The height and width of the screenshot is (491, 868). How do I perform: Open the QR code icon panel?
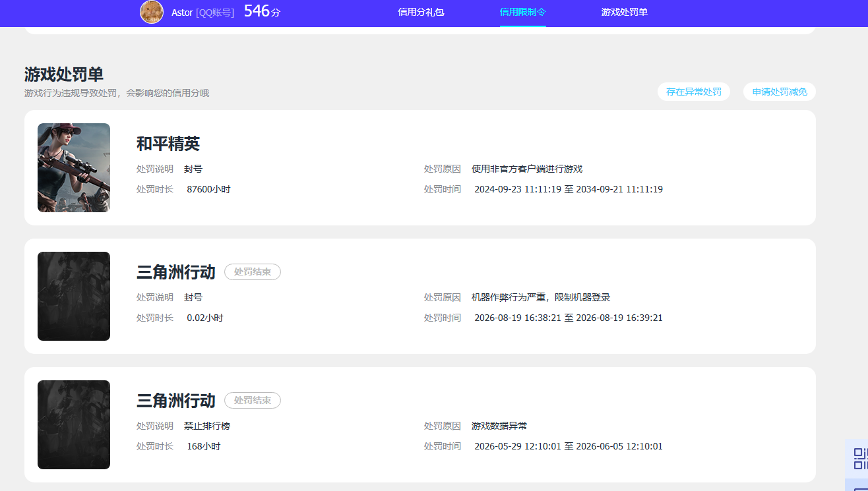click(858, 458)
